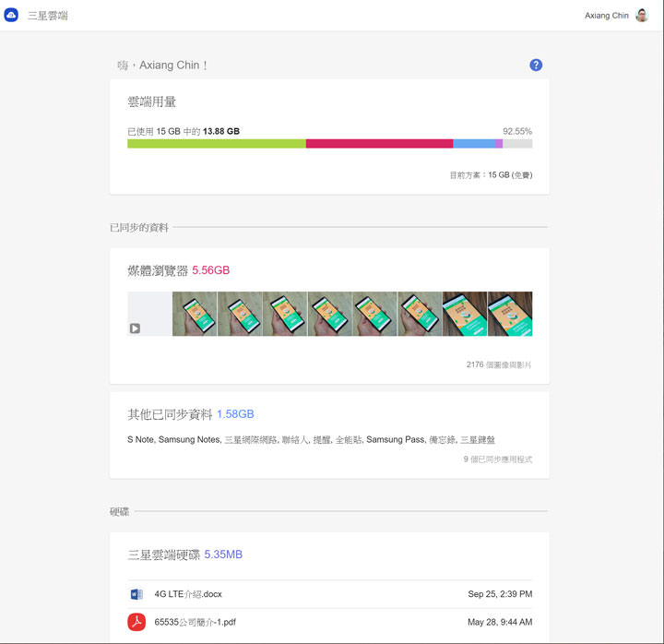Click the 9 個已同步應用程式 text
The image size is (664, 644).
pyautogui.click(x=497, y=459)
